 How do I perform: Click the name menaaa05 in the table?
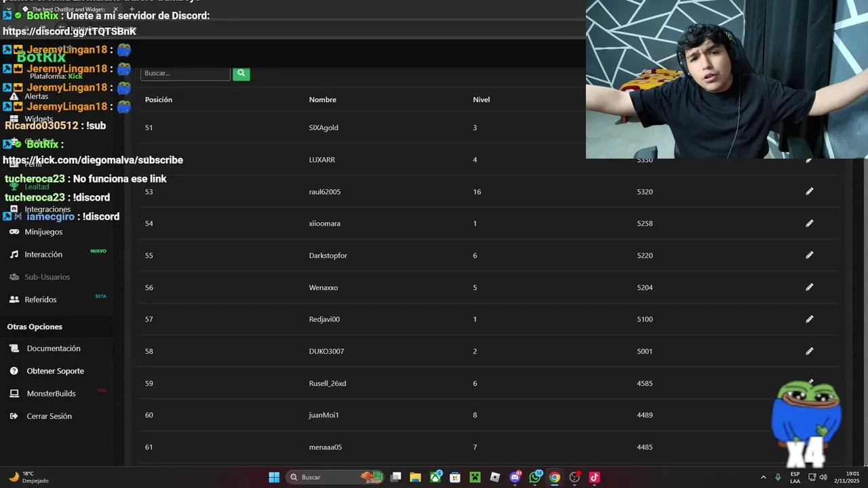pos(325,447)
